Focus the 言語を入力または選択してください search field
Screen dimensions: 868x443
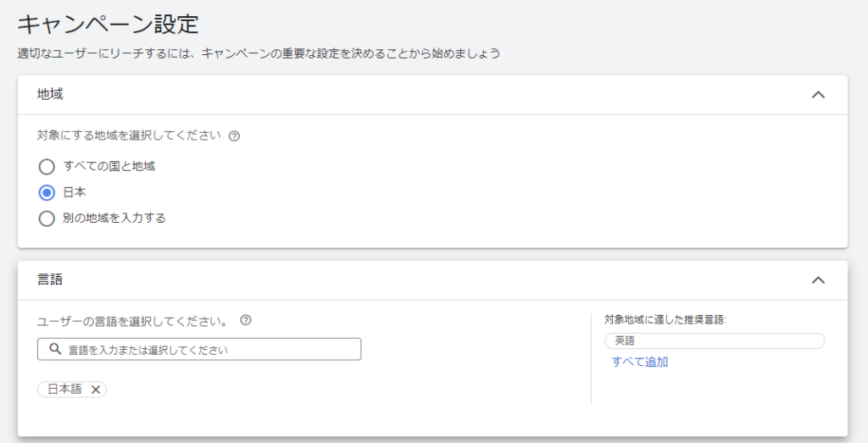(x=199, y=350)
